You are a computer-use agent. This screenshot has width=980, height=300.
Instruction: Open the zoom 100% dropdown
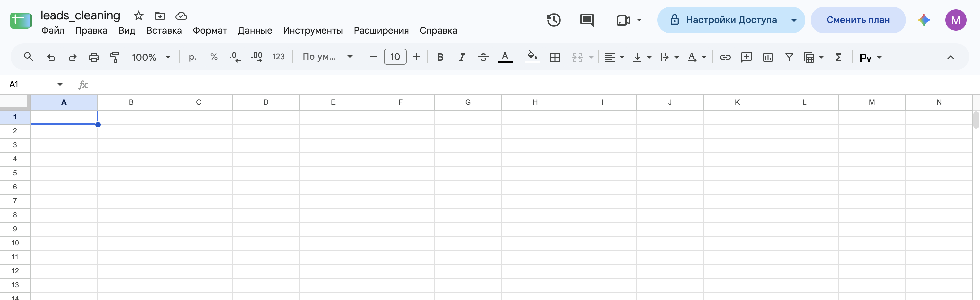[151, 57]
